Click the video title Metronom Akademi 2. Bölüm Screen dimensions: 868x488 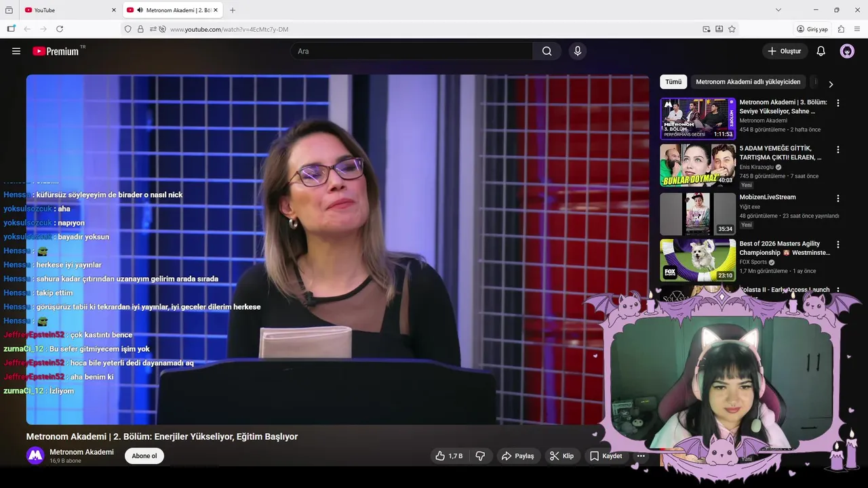[162, 436]
